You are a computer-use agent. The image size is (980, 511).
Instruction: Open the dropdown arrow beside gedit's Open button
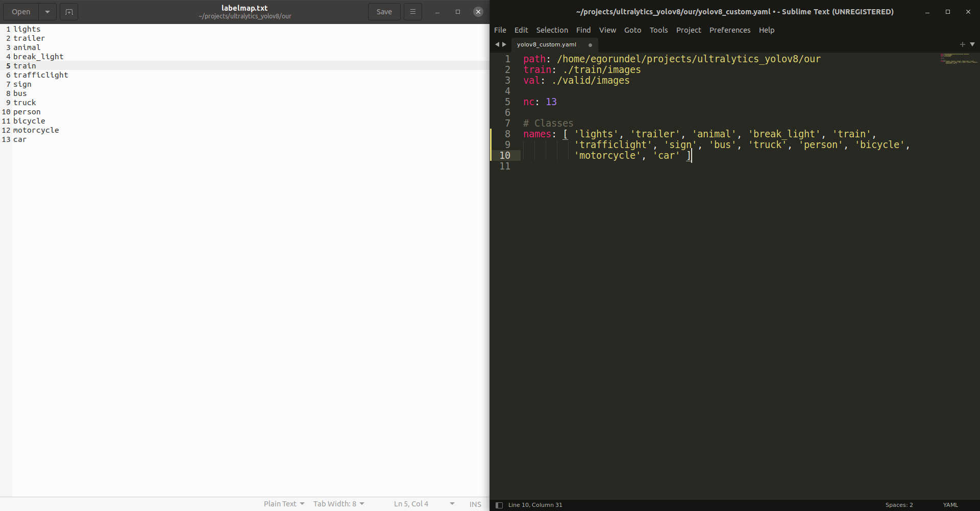47,11
